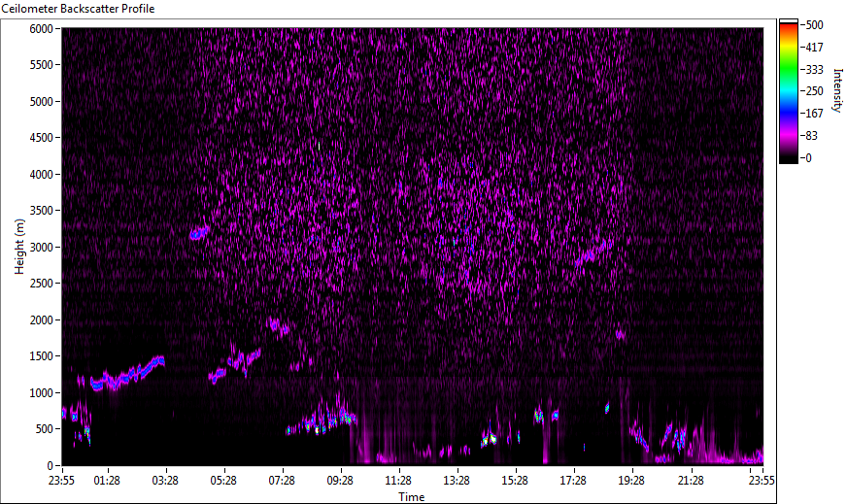Click the 1000 height axis value
Viewport: 847px width, 504px height.
coord(42,393)
